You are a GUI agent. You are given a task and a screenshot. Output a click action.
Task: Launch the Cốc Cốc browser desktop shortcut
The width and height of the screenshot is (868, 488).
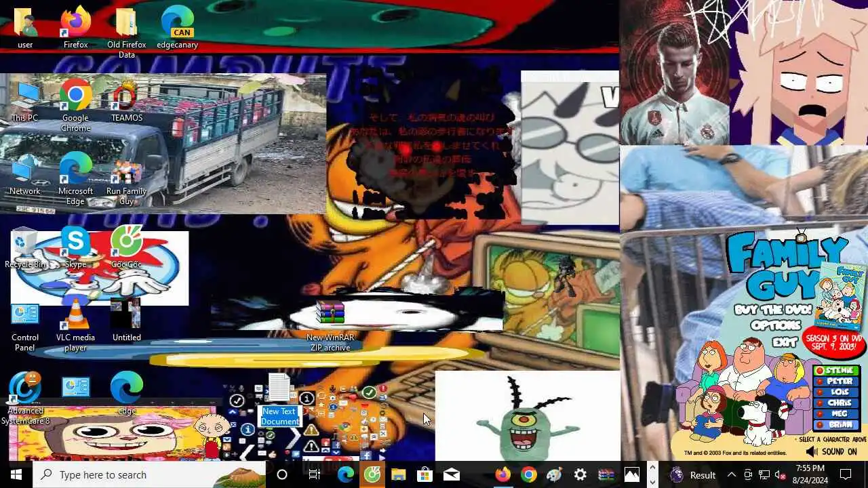point(127,248)
